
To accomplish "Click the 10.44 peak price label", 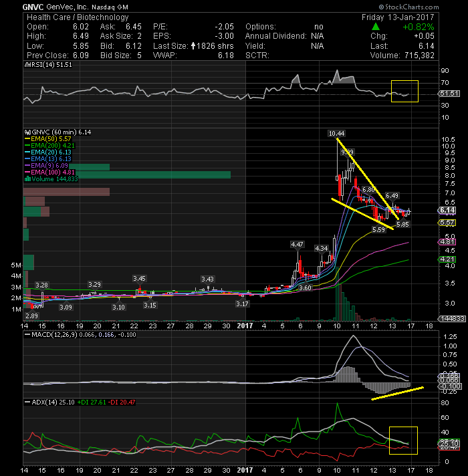I will pyautogui.click(x=336, y=134).
